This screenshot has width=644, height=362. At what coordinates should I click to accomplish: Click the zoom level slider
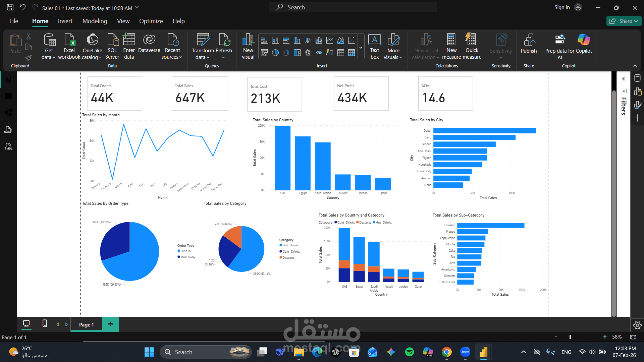[x=570, y=337]
